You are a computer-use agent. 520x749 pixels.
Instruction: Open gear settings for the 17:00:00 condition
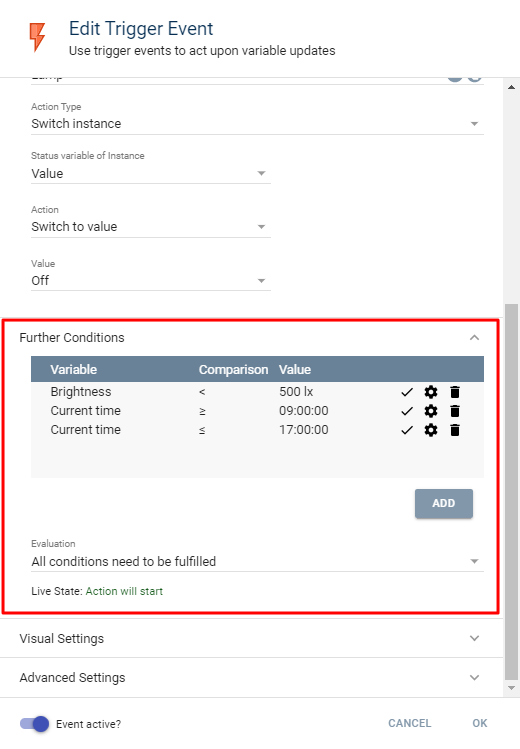click(x=431, y=430)
